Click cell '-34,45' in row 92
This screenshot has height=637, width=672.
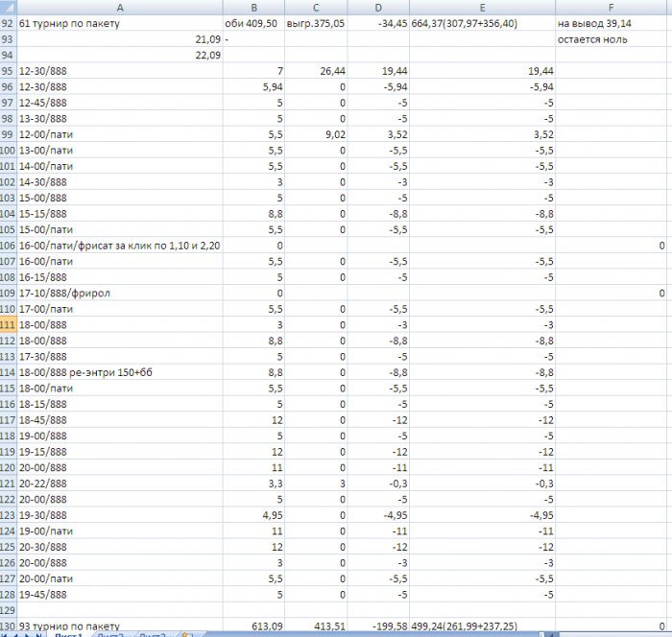click(378, 23)
